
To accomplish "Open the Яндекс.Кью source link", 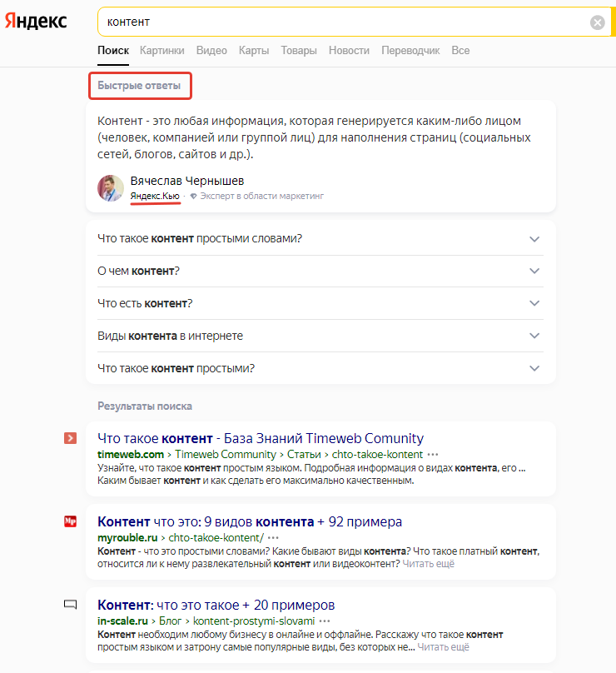I will [x=155, y=196].
